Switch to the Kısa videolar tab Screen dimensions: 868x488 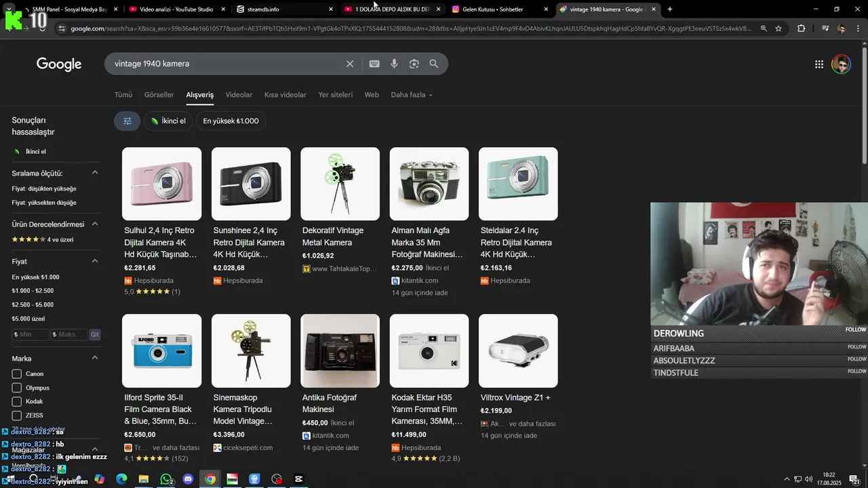(285, 95)
